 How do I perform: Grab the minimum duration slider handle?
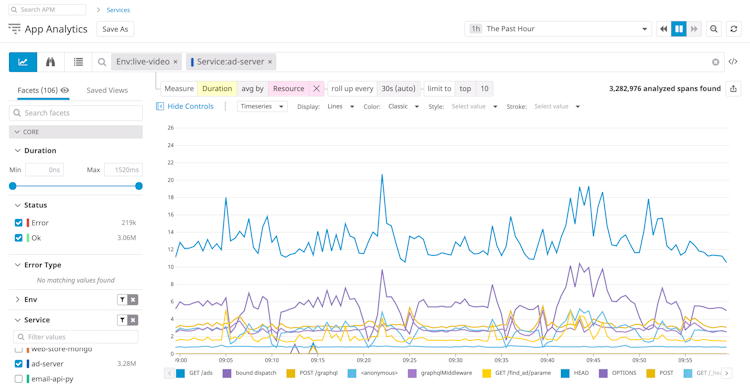pyautogui.click(x=13, y=186)
